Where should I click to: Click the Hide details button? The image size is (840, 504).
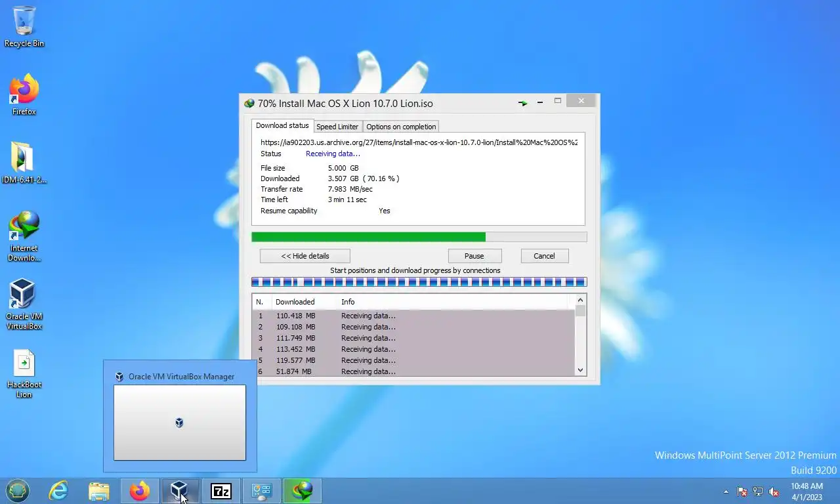(305, 256)
